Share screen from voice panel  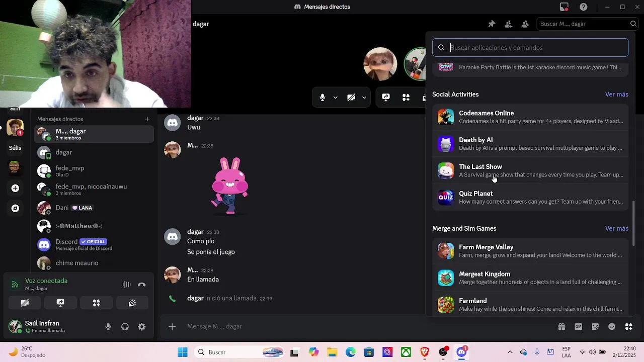pos(60,303)
